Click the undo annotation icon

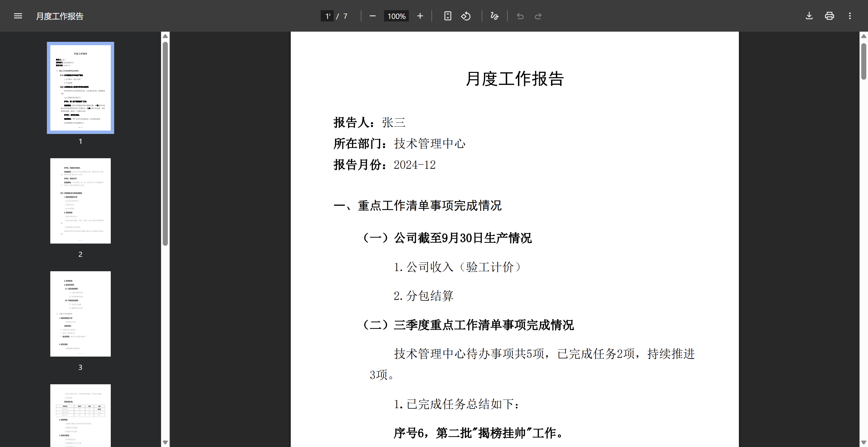[520, 16]
